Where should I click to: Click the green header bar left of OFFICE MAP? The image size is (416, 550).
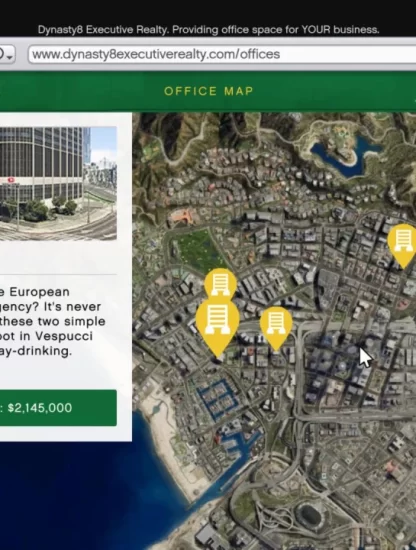(81, 91)
